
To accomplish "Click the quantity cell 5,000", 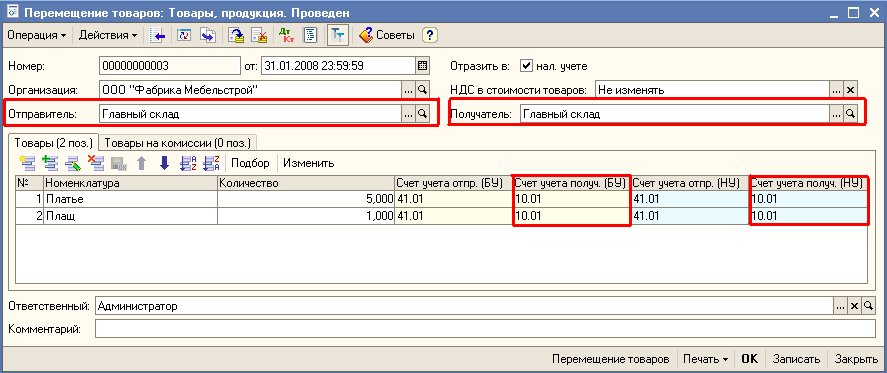I will (x=305, y=199).
